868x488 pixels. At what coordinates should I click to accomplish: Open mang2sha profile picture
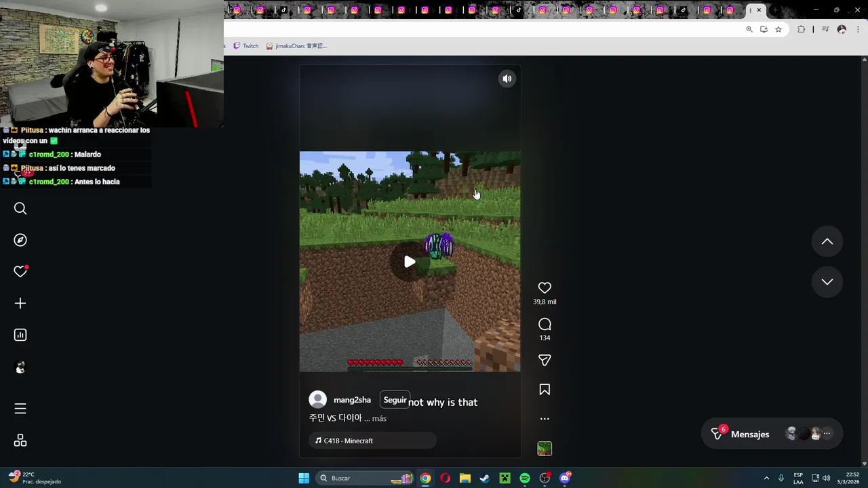coord(317,400)
